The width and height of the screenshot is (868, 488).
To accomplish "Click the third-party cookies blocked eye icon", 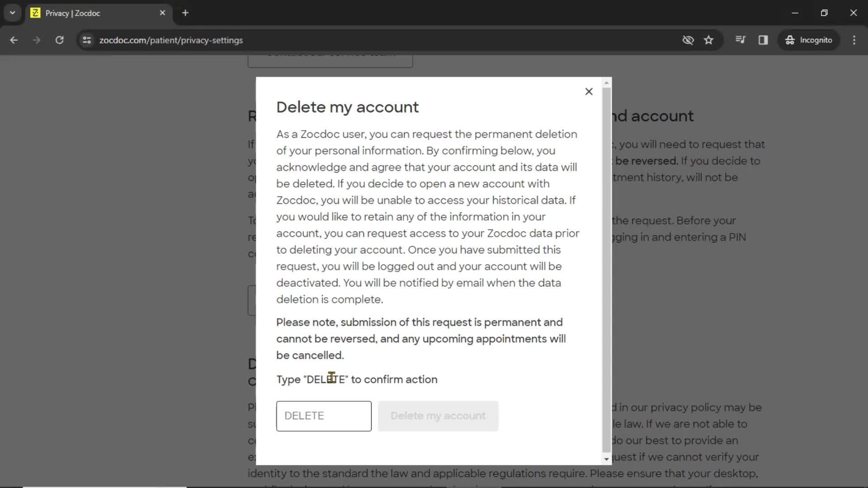I will point(688,40).
